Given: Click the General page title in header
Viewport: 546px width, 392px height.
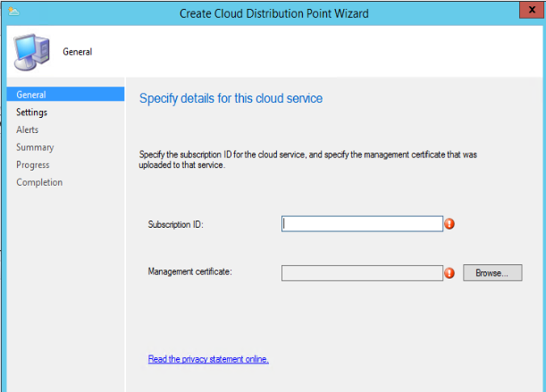Looking at the screenshot, I should [x=78, y=52].
